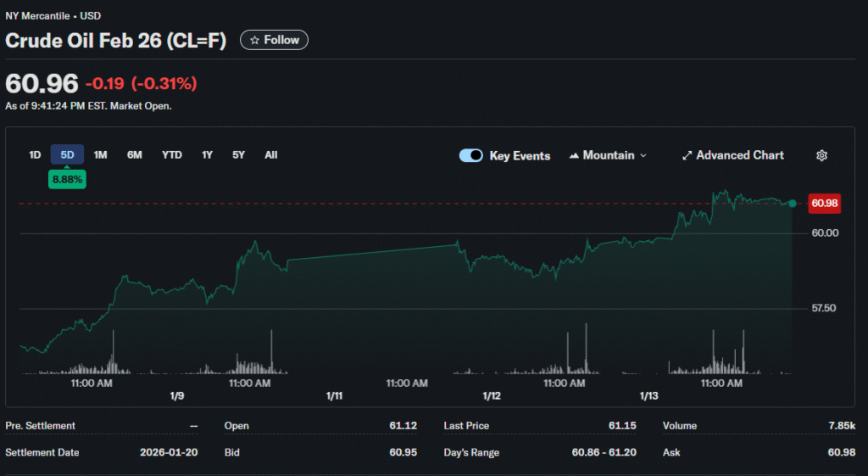Click the 1/12 date label on the axis

click(492, 396)
